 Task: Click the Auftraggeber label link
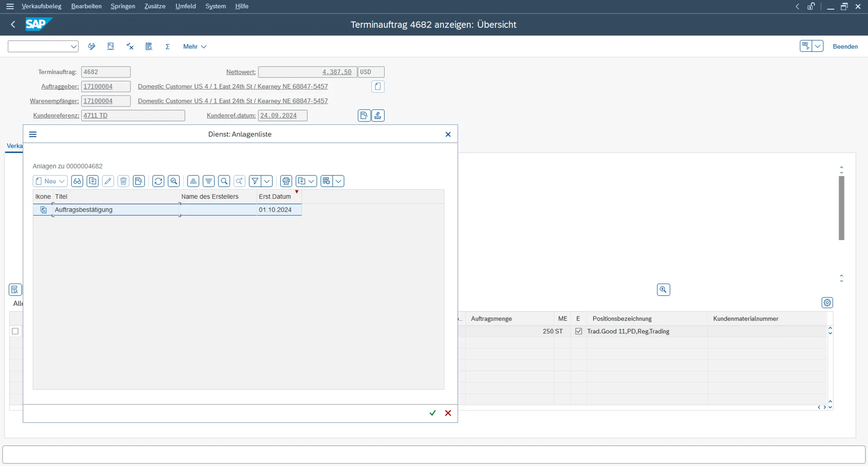[x=60, y=86]
